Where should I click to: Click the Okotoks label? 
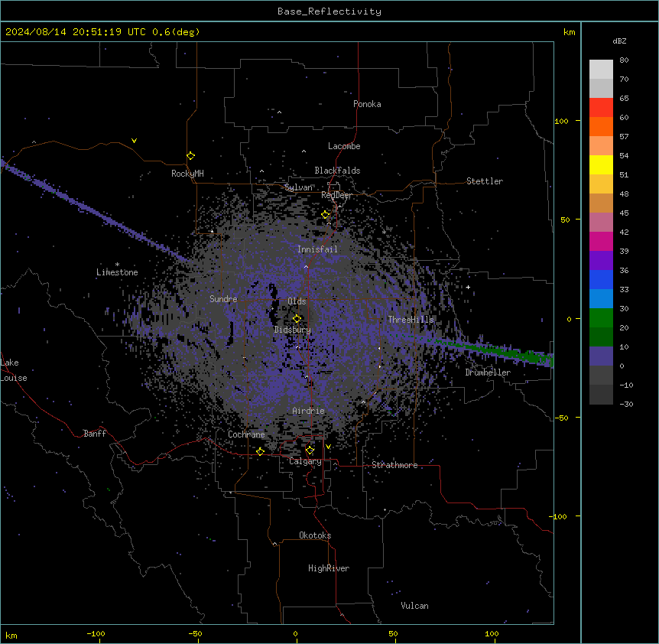315,535
